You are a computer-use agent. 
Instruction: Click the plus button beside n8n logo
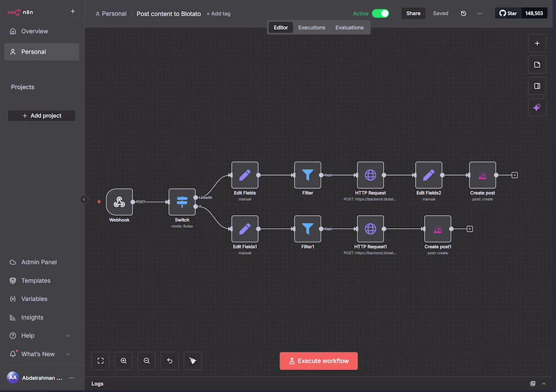pos(72,11)
